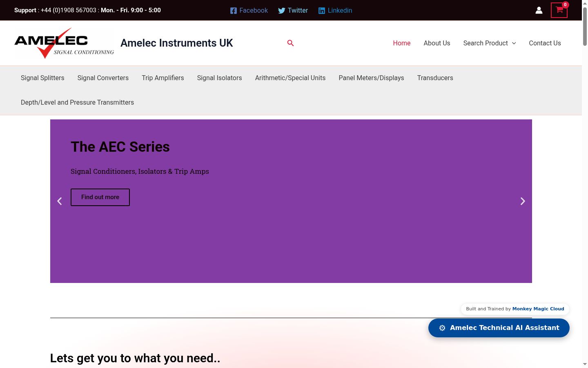
Task: Click the 'Mon. - Fri. 9:00 - 5:00' hours text
Action: pos(131,10)
